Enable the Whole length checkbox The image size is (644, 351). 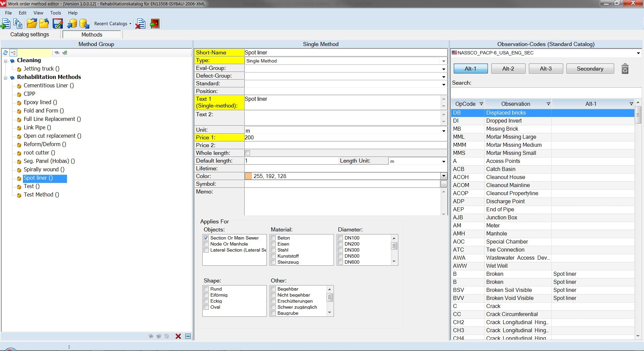click(248, 153)
